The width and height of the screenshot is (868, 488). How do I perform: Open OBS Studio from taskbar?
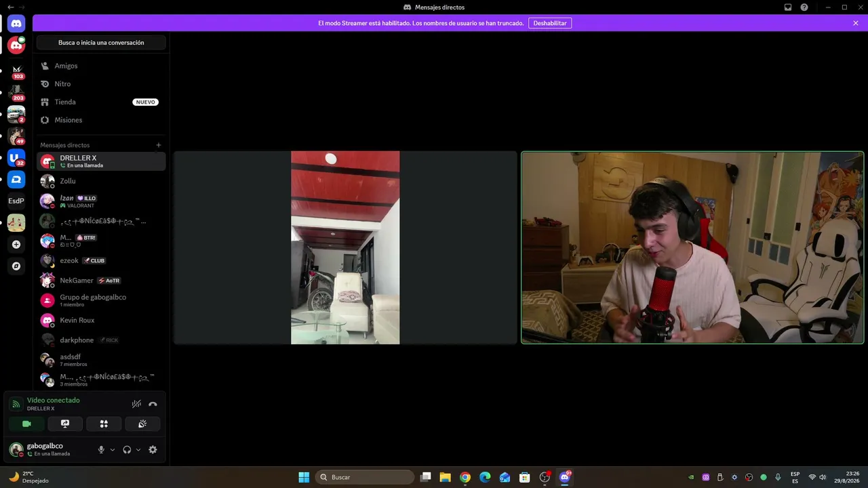point(545,477)
